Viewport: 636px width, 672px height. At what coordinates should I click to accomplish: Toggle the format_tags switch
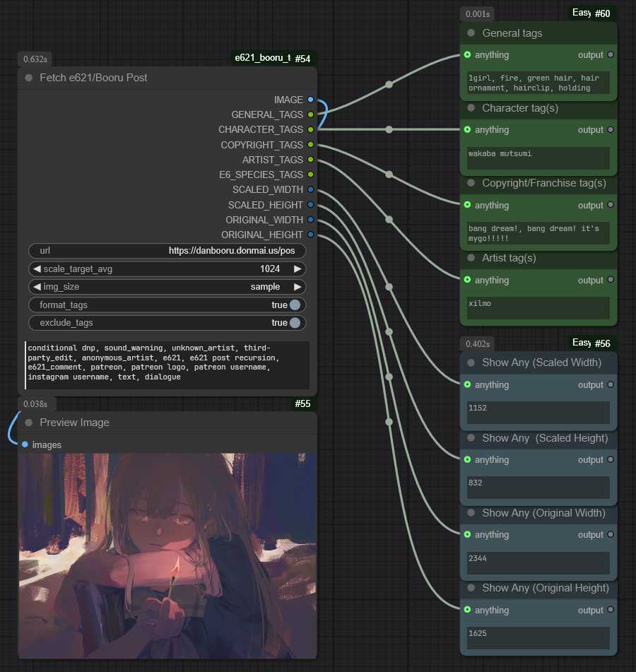[295, 305]
